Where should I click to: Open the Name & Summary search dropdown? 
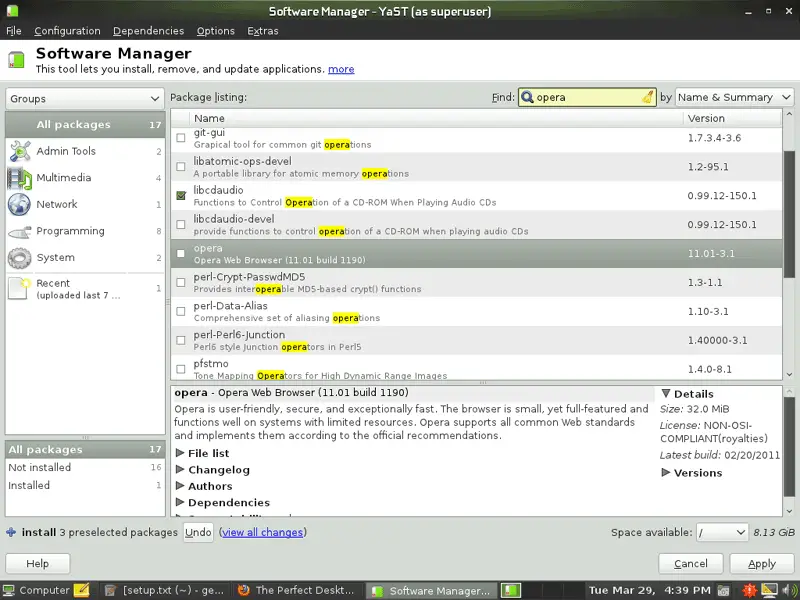tap(734, 97)
